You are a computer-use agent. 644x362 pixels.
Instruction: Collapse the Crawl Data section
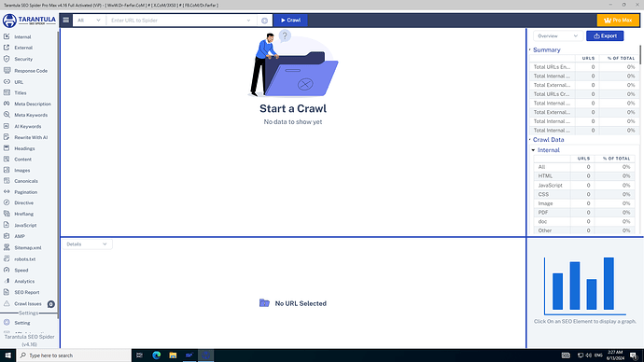pyautogui.click(x=530, y=140)
